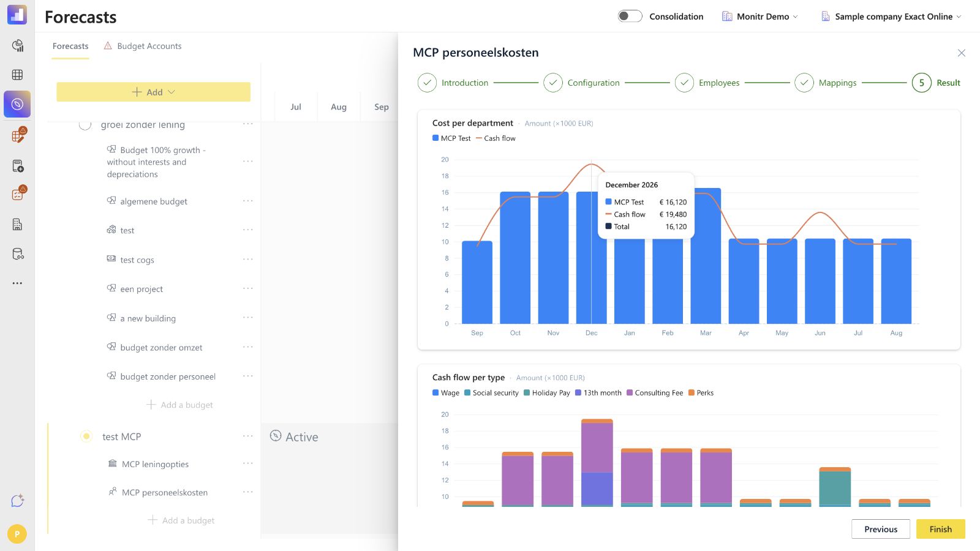This screenshot has width=980, height=551.
Task: Toggle Wage series in Cash flow legend
Action: [446, 393]
